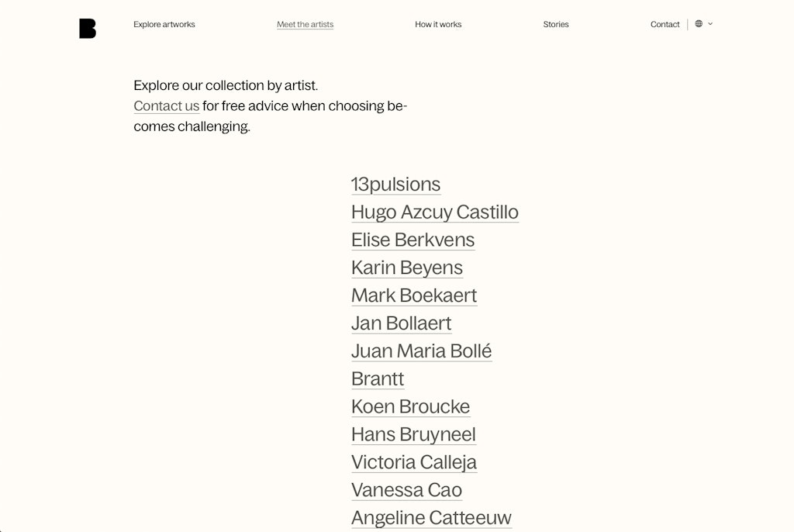Open the 13pulsions artist page
The width and height of the screenshot is (794, 532).
[395, 184]
